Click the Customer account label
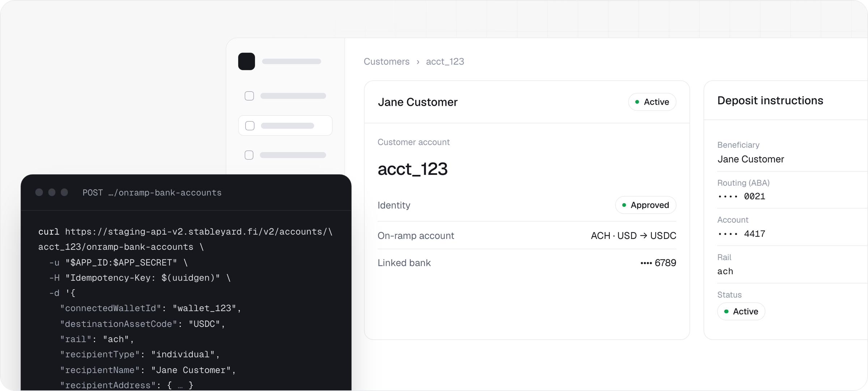 tap(413, 142)
